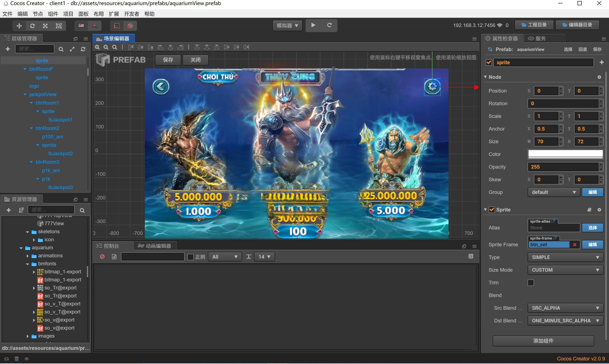
Task: Open the Type SIMPLE dropdown
Action: (x=565, y=258)
